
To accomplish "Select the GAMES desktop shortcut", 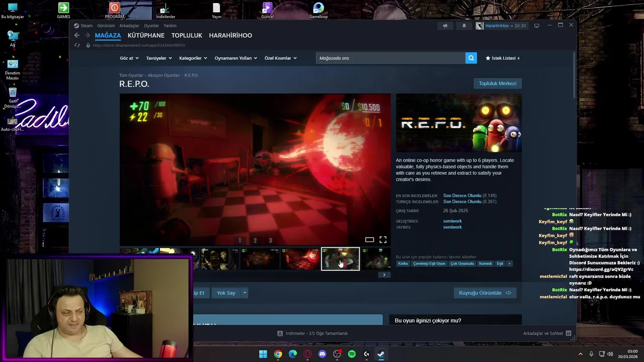I will [63, 11].
